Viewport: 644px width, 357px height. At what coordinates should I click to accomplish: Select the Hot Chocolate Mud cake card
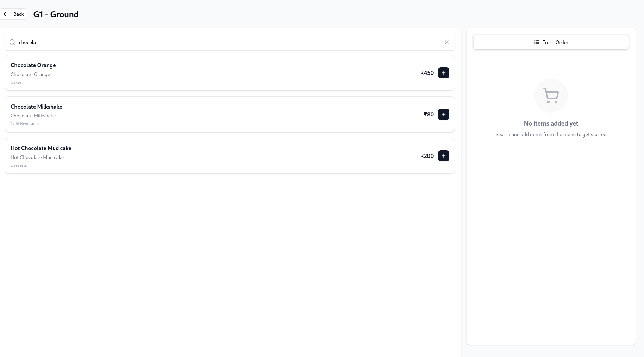click(x=230, y=156)
